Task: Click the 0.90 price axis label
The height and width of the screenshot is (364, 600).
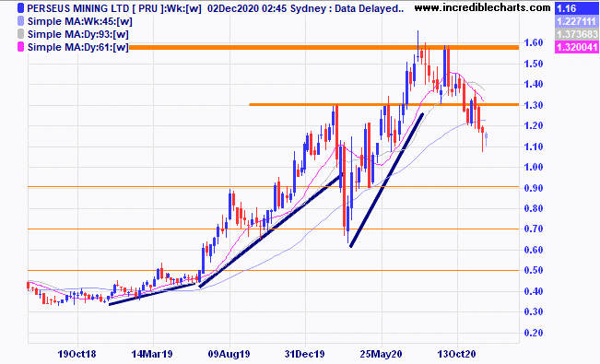Action: [534, 188]
